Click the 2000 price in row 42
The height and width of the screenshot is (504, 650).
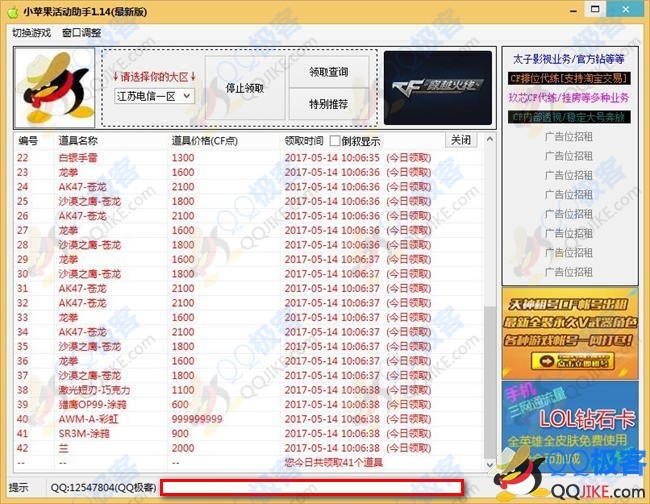[x=183, y=448]
